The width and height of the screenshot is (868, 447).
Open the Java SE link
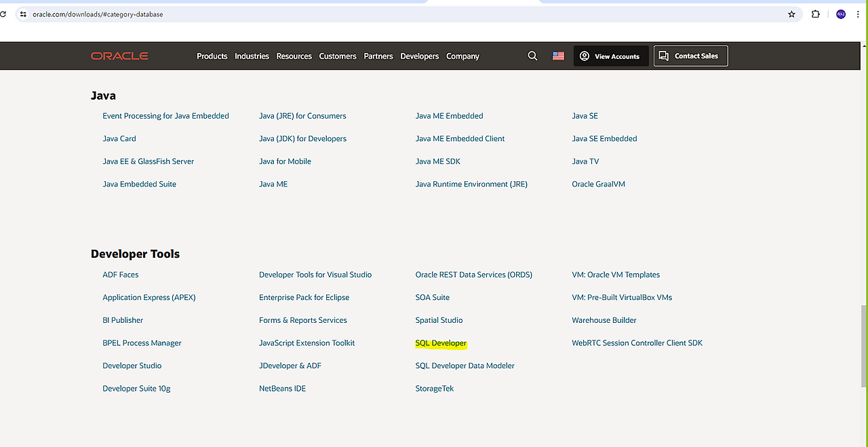coord(585,116)
